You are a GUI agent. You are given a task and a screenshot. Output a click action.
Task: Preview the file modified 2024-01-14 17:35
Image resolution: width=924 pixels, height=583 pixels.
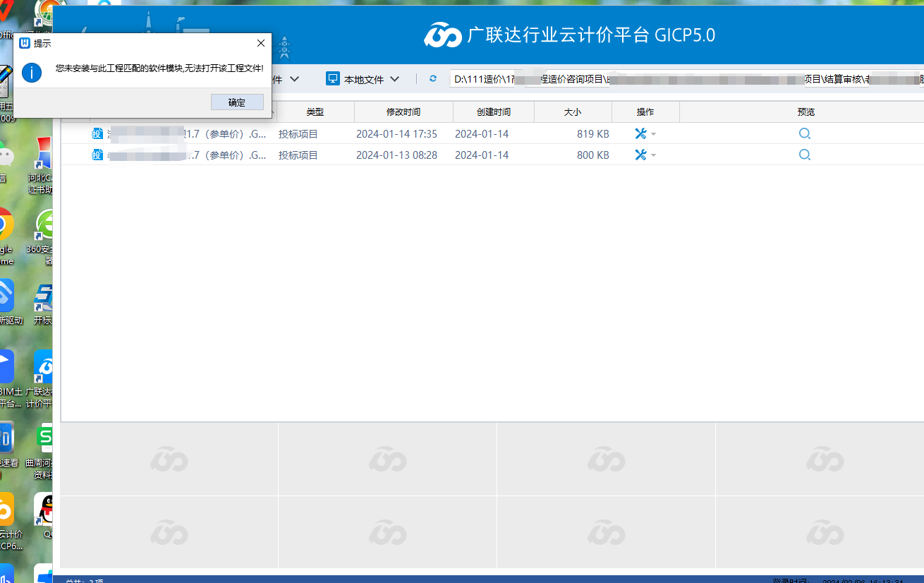[x=805, y=133]
